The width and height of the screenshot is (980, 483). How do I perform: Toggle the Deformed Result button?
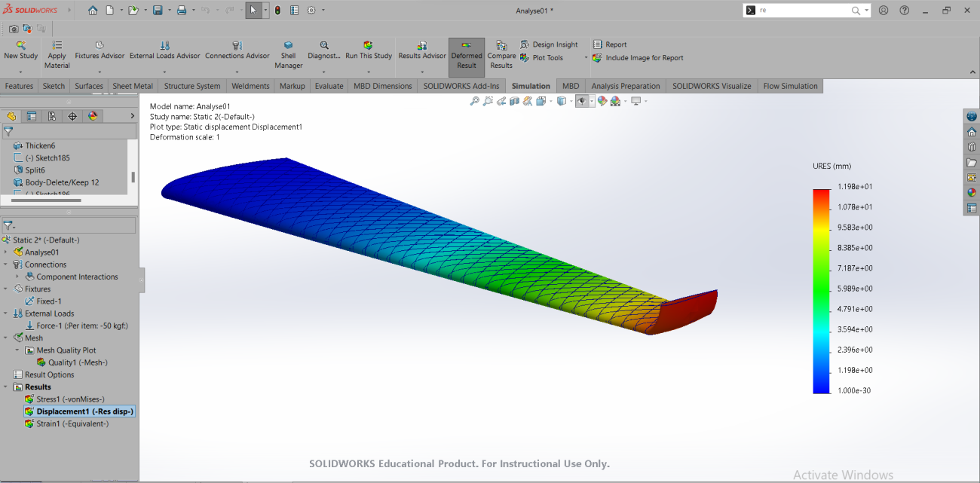[x=467, y=54]
